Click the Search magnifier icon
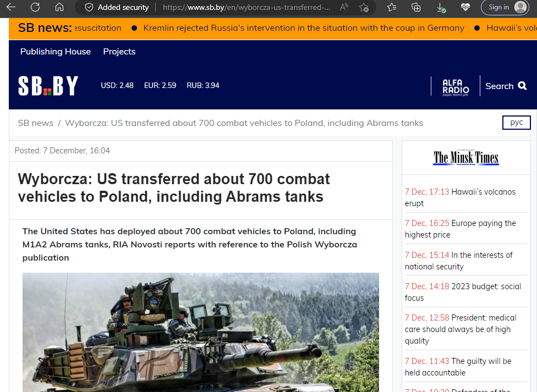Viewport: 537px width, 392px height. coord(522,86)
